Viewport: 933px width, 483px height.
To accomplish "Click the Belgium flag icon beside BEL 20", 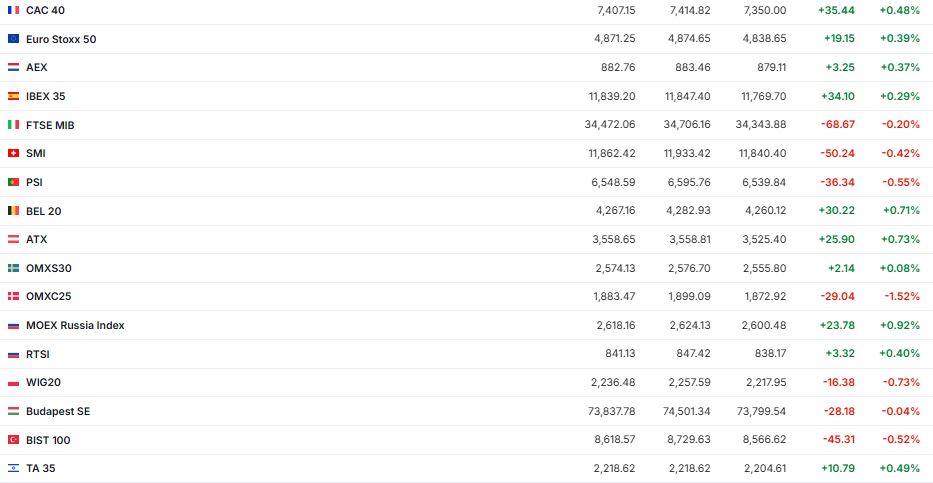I will pos(13,211).
